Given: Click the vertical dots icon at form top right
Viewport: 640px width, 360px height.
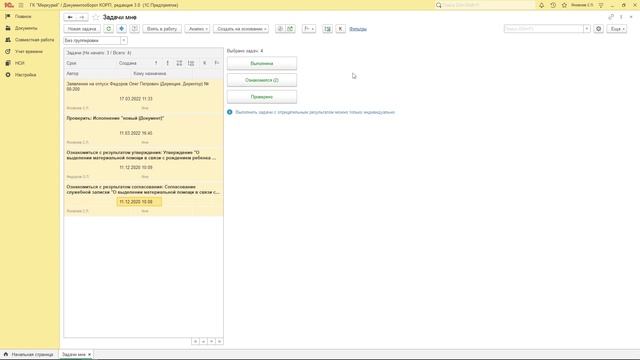Looking at the screenshot, I should pos(621,17).
